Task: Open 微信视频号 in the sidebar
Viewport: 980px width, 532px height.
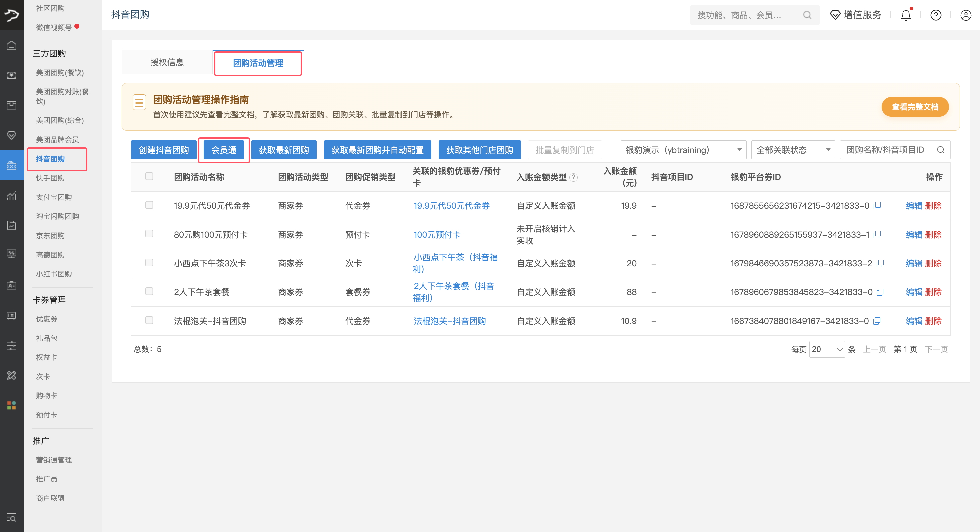Action: pos(54,27)
